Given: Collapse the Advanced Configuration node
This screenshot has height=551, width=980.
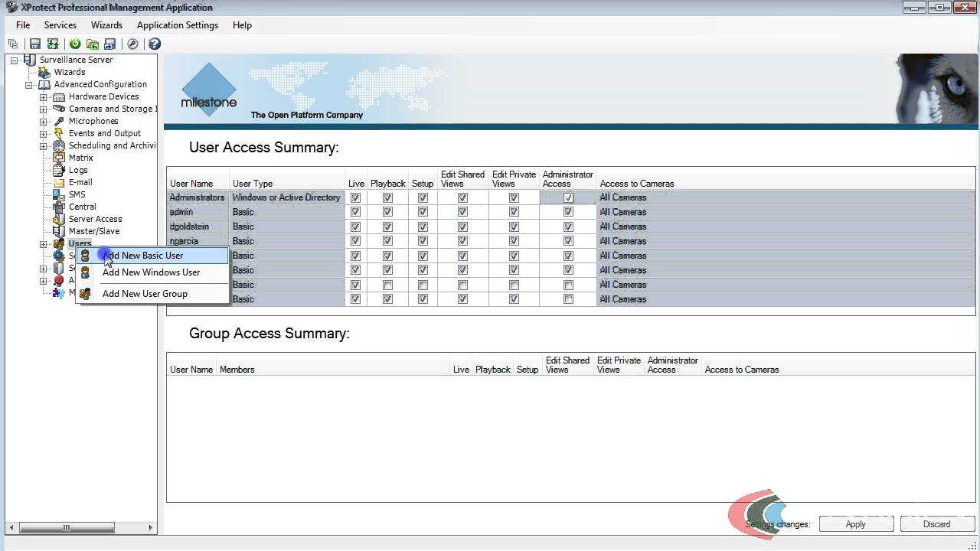Looking at the screenshot, I should pos(28,84).
